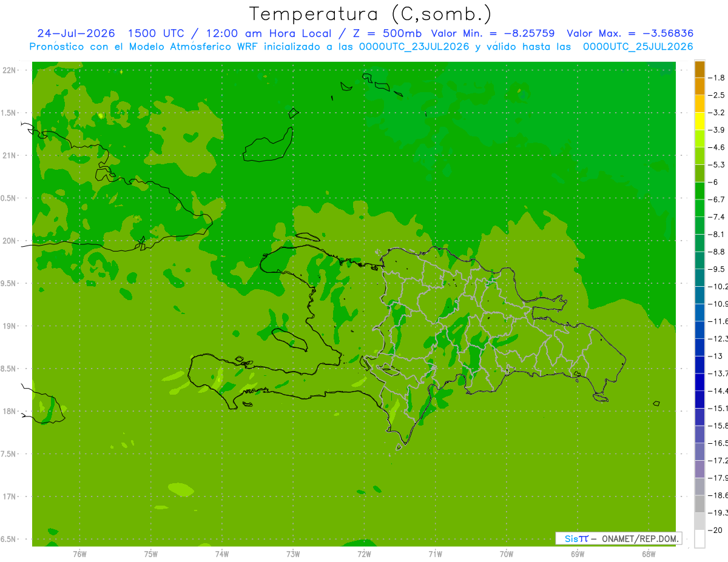Click the '76W' longitude label
This screenshot has width=728, height=562.
[79, 554]
